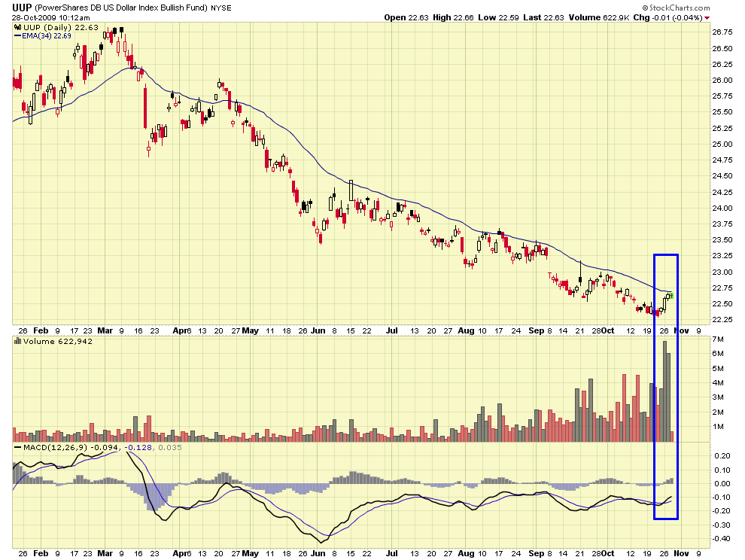This screenshot has height=560, width=745.
Task: Click Feb on the MACD panel's date axis
Action: (41, 553)
